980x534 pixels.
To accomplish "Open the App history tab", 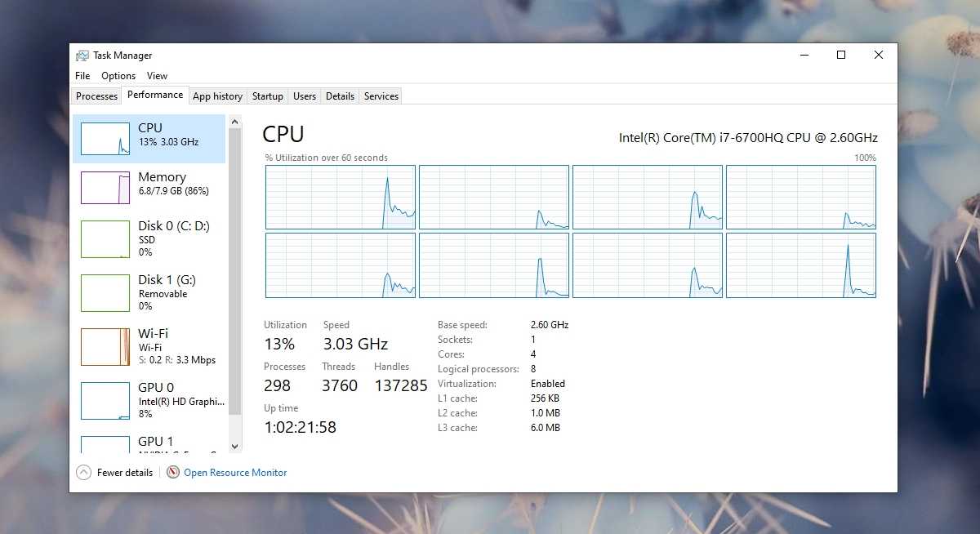I will coord(217,96).
